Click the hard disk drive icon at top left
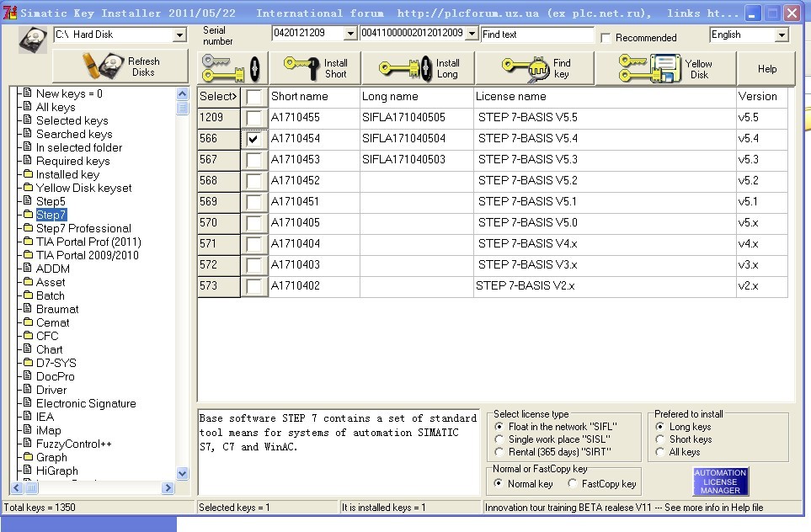The width and height of the screenshot is (811, 532). pyautogui.click(x=33, y=40)
